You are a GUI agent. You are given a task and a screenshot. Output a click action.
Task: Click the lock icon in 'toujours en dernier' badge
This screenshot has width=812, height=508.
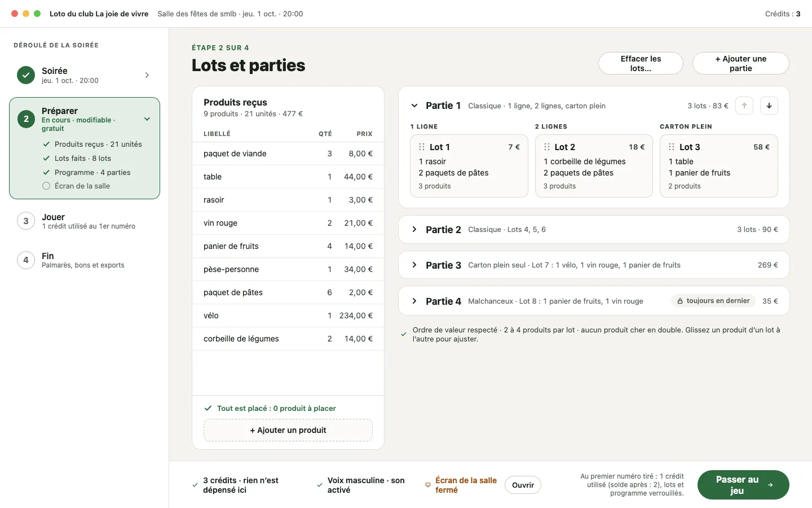[680, 301]
